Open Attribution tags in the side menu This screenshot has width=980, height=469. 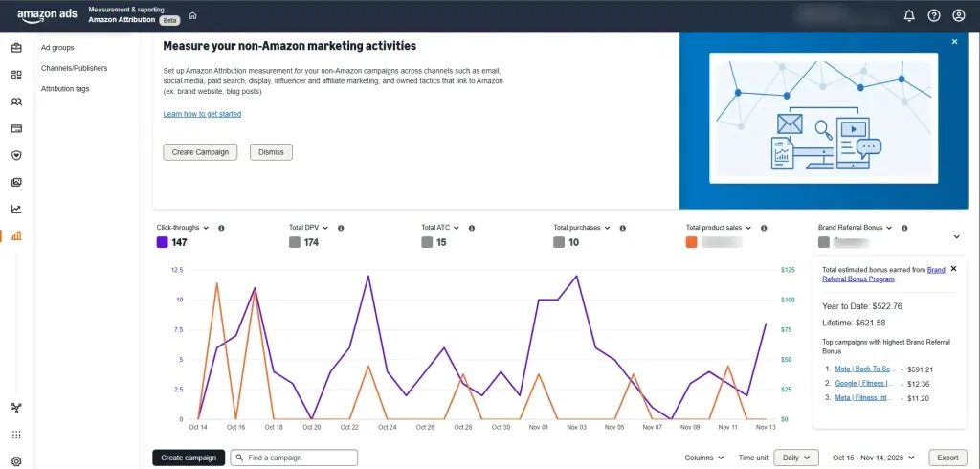click(x=65, y=89)
